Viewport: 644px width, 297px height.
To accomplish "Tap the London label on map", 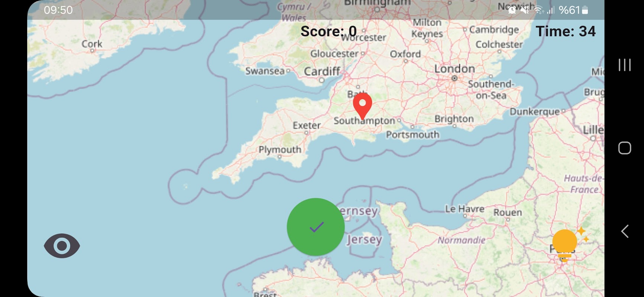I will pyautogui.click(x=454, y=69).
